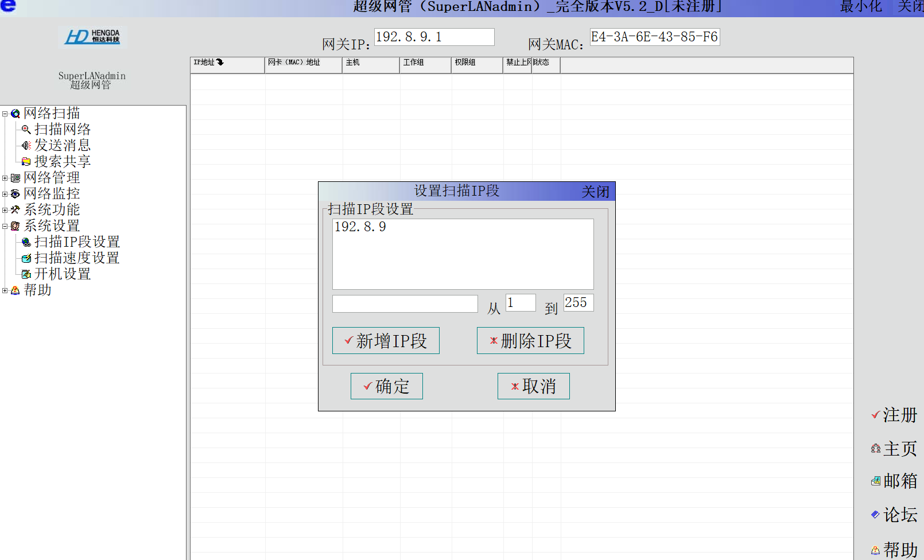Click the 开机设置 icon
Viewport: 924px width, 560px height.
[26, 274]
